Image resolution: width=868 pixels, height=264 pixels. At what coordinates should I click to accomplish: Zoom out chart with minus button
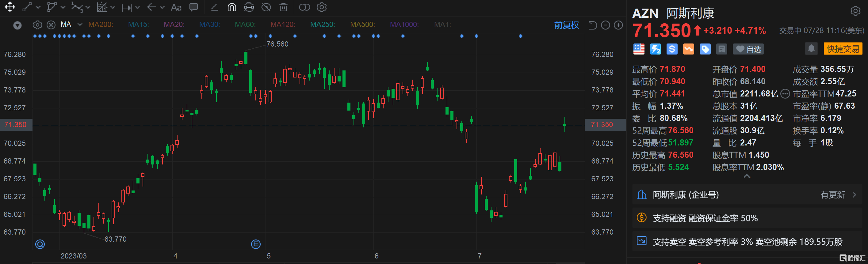[x=606, y=25]
